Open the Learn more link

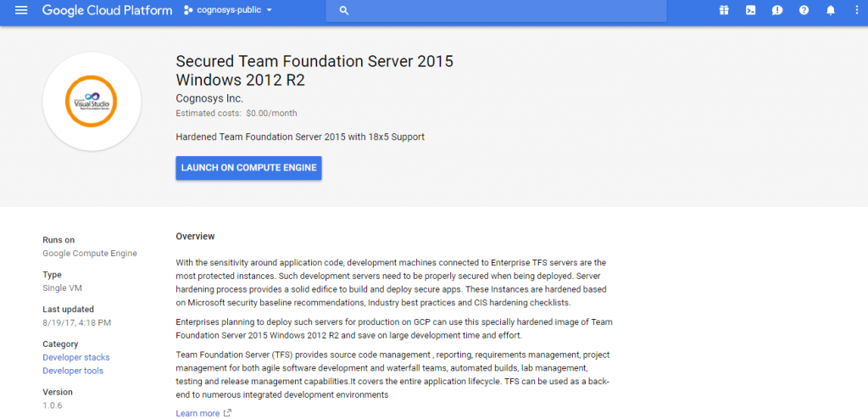point(198,413)
